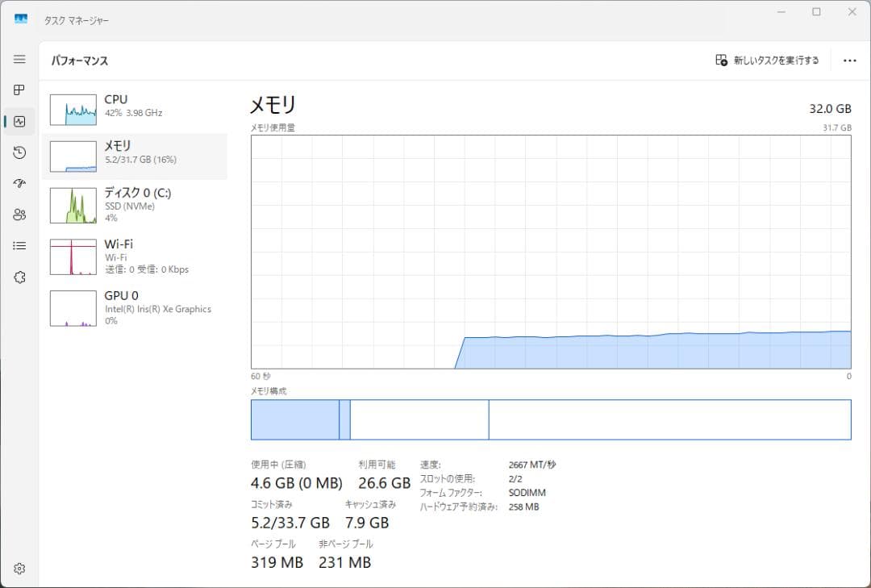Open the Startup apps page
The image size is (871, 588).
point(19,183)
